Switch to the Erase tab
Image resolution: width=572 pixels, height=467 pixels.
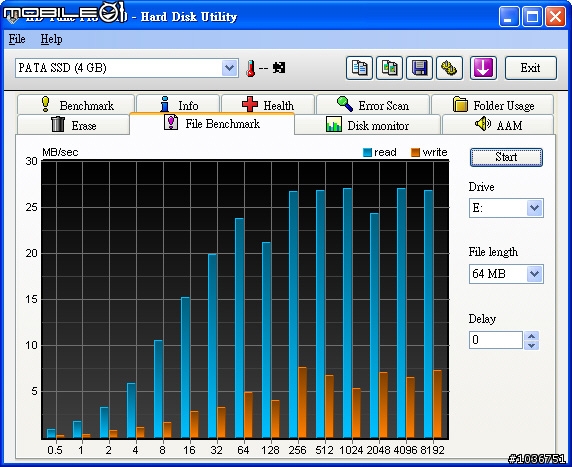point(73,125)
